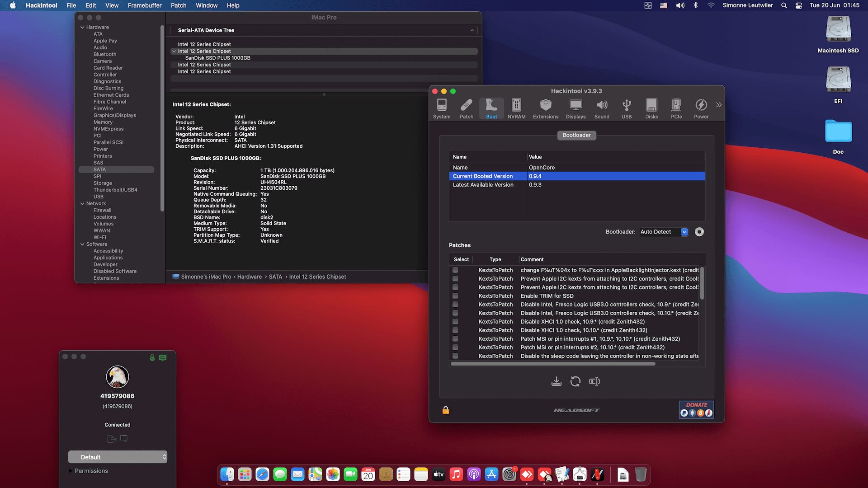Open the USB section in Hackintool
The width and height of the screenshot is (868, 488).
click(x=627, y=109)
